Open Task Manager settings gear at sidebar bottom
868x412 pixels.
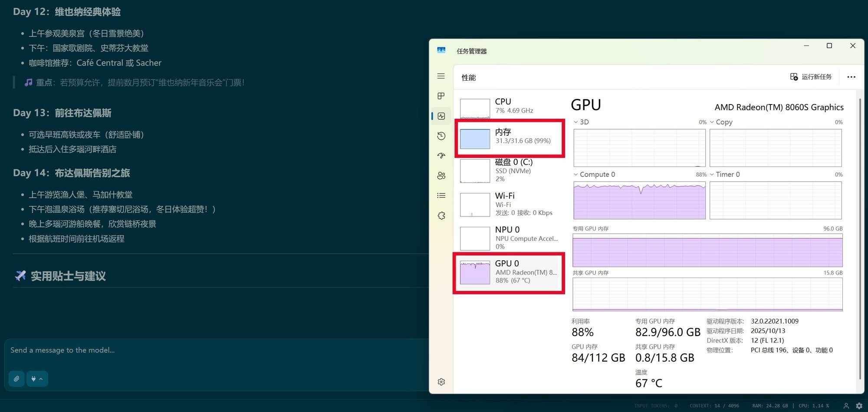tap(441, 382)
